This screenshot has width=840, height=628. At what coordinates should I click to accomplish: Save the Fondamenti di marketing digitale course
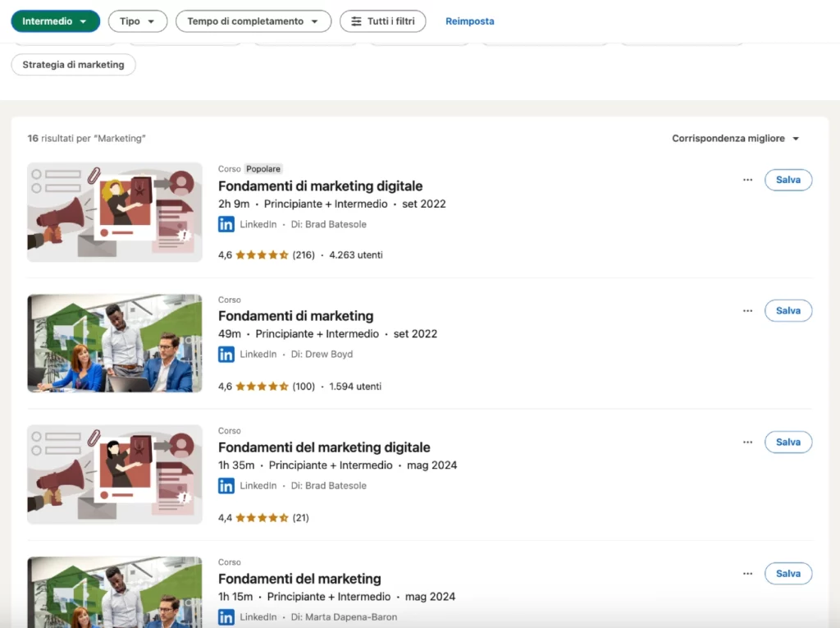coord(788,180)
